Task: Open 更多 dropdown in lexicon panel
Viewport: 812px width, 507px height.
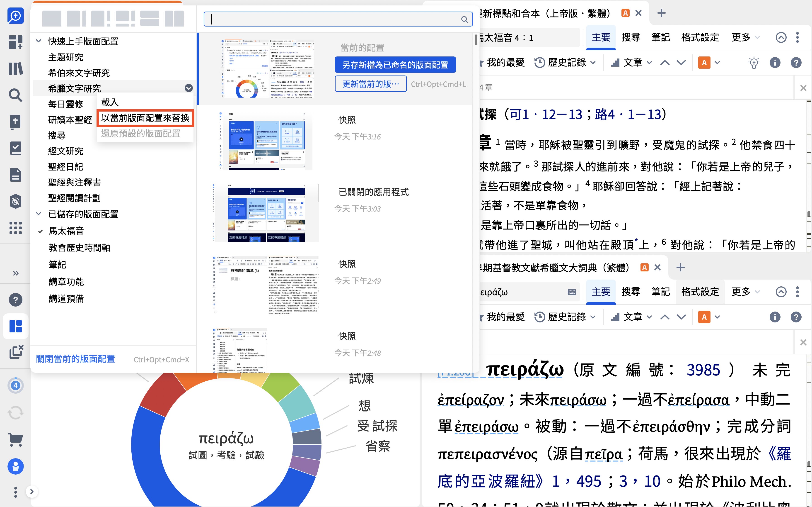Action: (x=745, y=292)
